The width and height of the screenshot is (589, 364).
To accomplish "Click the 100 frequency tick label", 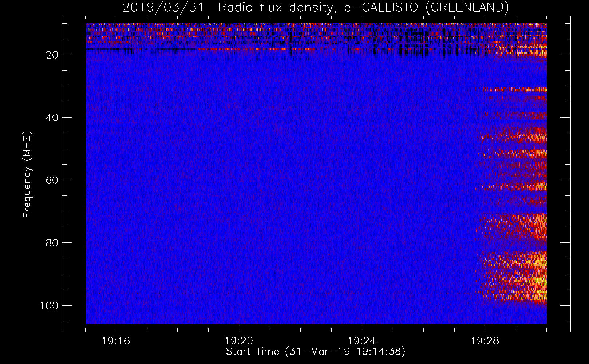I will (x=49, y=305).
